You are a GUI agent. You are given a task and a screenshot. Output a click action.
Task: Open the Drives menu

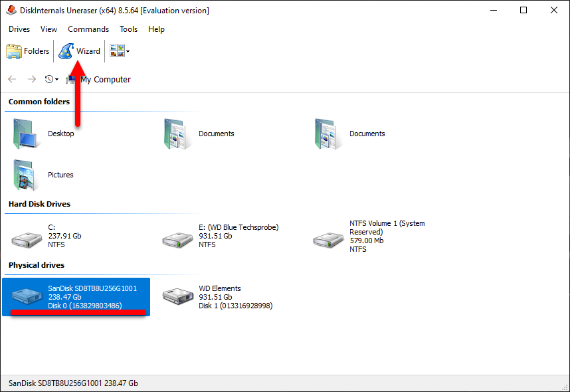(19, 29)
